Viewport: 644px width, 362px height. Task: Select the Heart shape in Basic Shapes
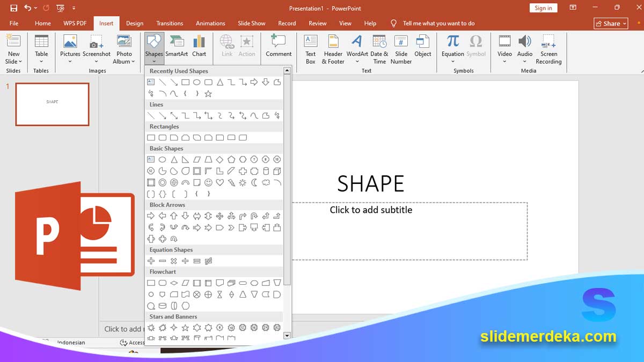coord(219,183)
